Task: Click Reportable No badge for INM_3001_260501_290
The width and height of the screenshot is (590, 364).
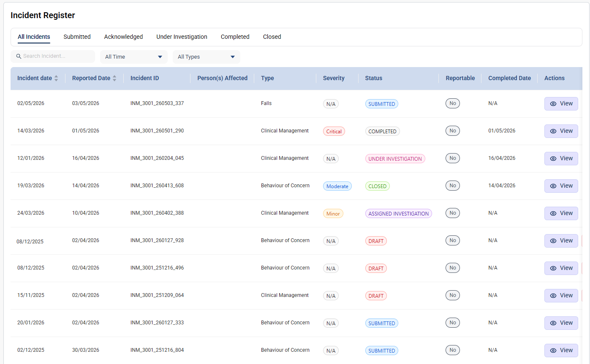Action: tap(453, 131)
